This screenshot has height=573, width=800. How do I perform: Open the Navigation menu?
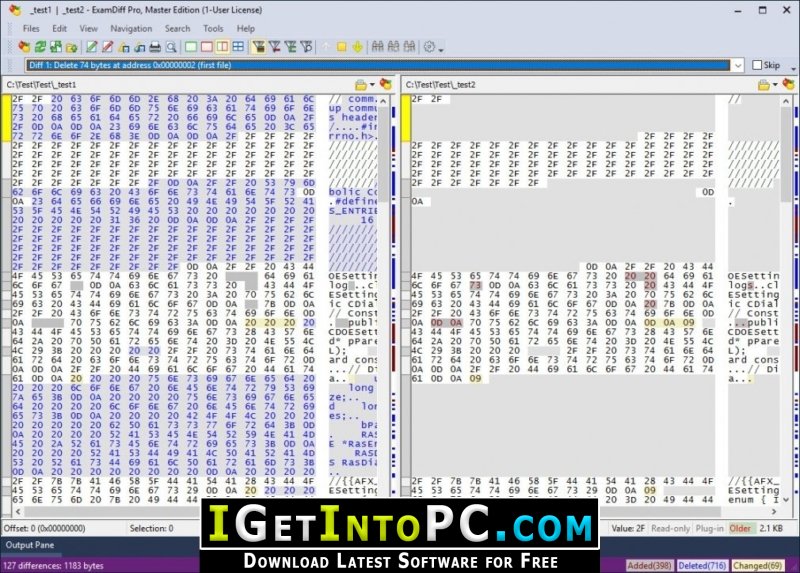click(x=131, y=29)
